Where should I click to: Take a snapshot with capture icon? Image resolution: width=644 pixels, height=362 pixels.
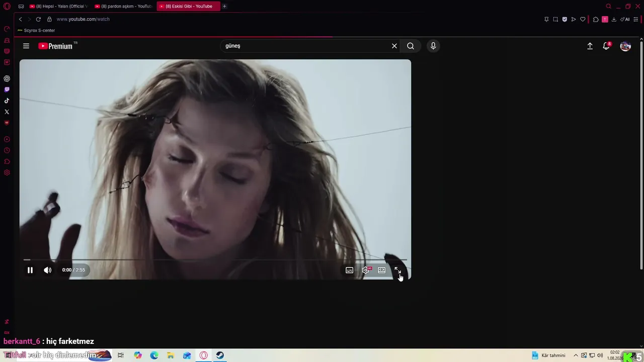click(x=555, y=19)
